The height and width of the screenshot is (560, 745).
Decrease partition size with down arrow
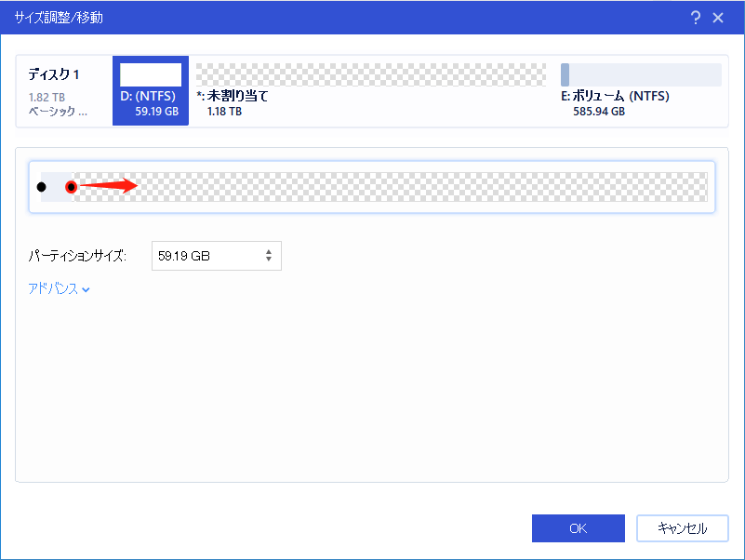tap(269, 260)
